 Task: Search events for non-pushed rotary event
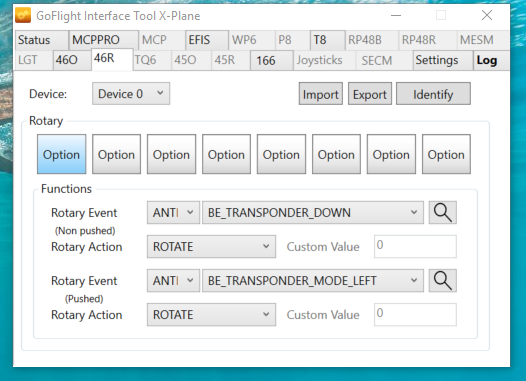[442, 213]
